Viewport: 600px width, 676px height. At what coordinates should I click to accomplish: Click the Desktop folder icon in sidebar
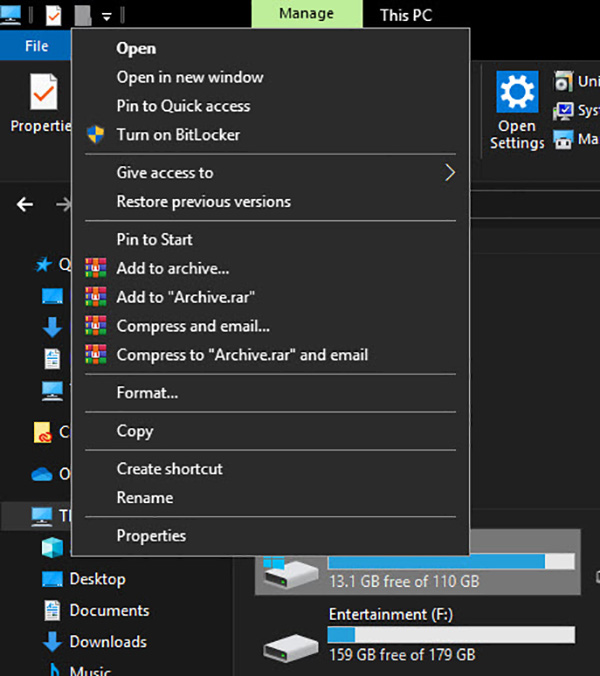point(52,579)
